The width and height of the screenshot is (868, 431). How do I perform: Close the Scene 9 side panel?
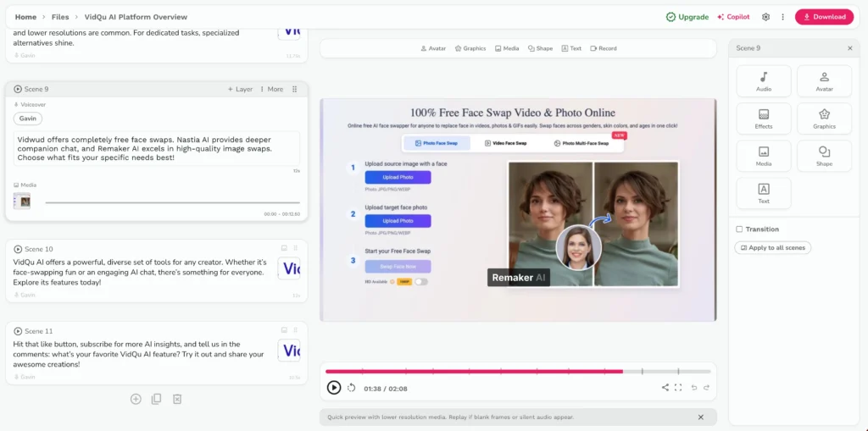849,48
